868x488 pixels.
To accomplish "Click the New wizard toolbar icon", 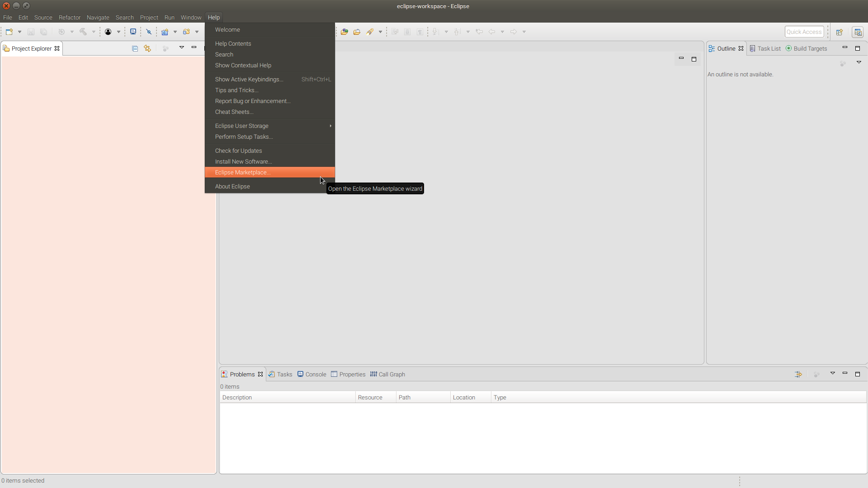I will point(9,32).
